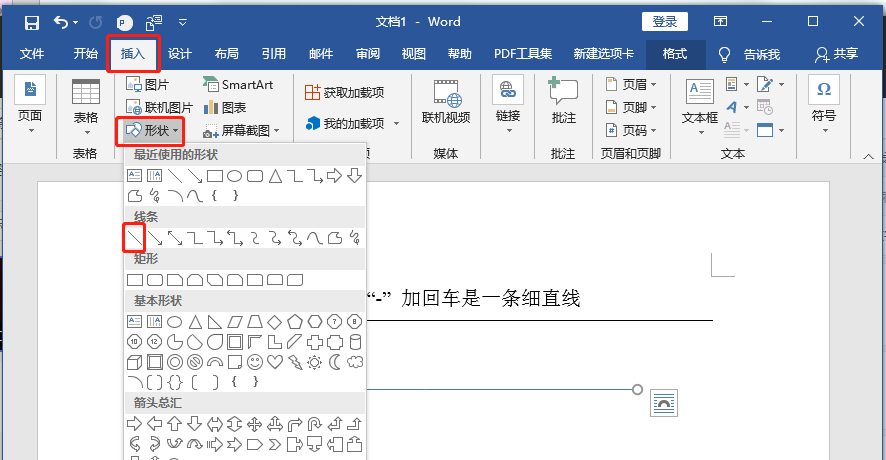The image size is (886, 460).
Task: Add a comment with 批注 button
Action: click(563, 101)
